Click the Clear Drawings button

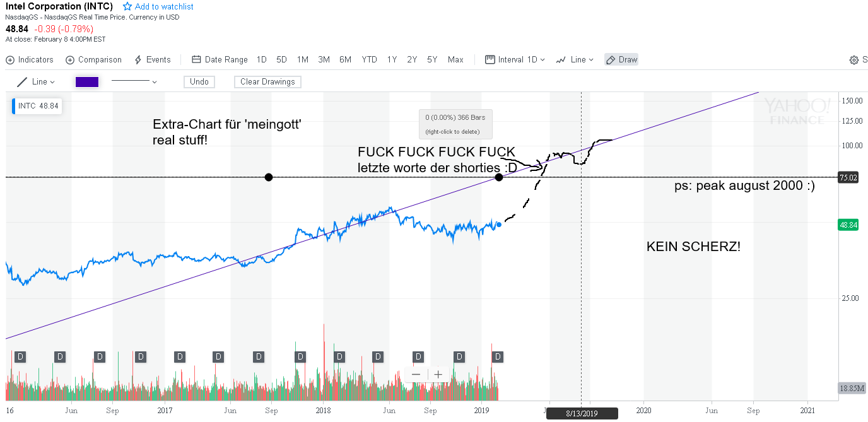click(x=267, y=81)
